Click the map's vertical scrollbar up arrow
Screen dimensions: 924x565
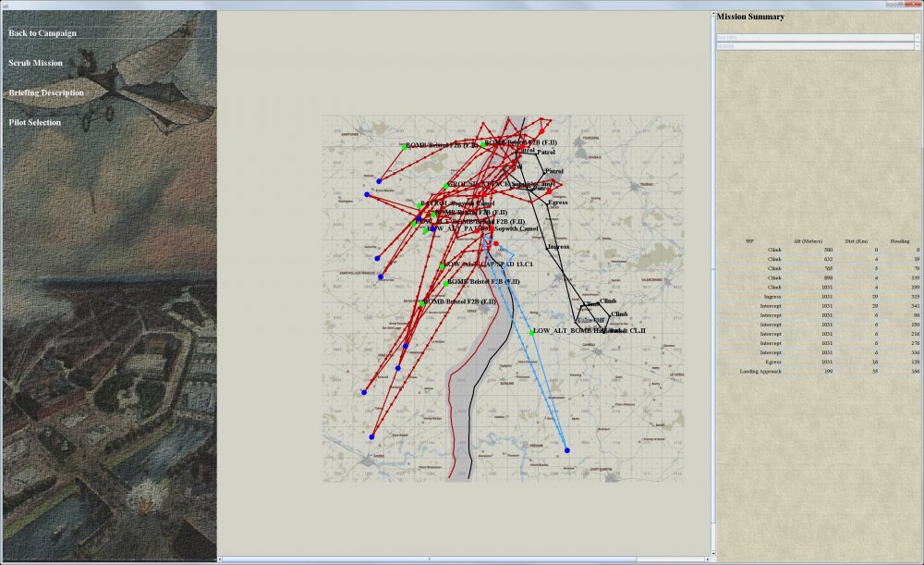(x=711, y=14)
